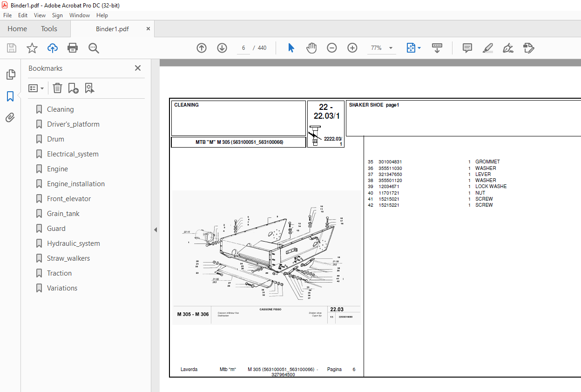Open the Traction bookmark
Viewport: 581px width, 392px height.
pyautogui.click(x=59, y=273)
